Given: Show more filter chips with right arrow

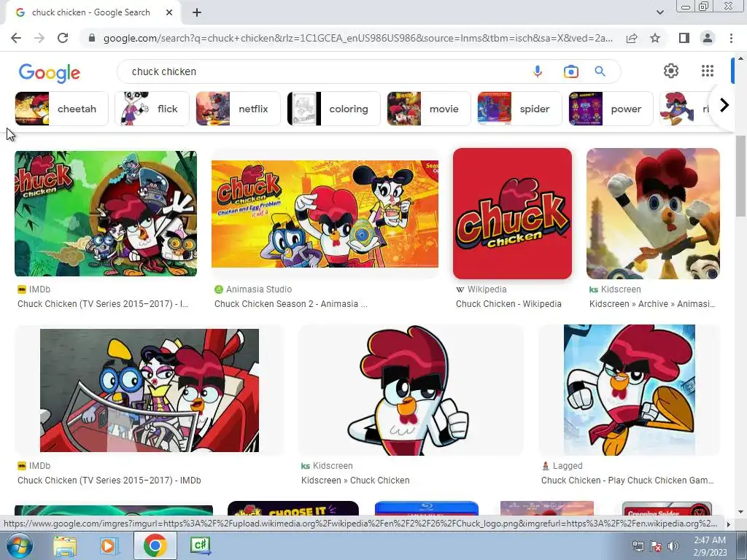Looking at the screenshot, I should point(724,105).
